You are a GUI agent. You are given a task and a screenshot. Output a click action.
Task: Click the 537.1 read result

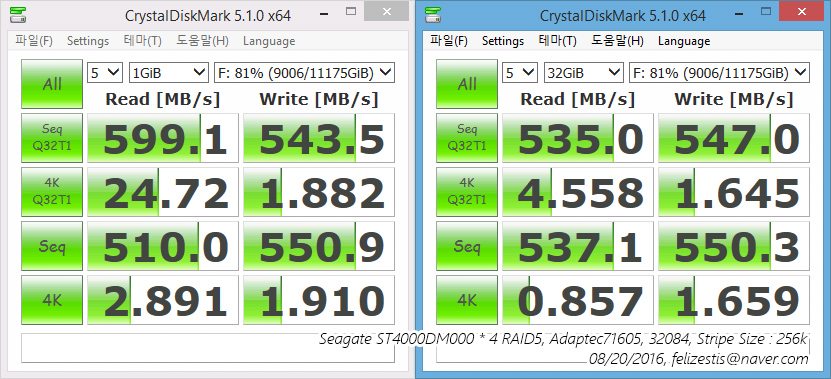tap(578, 246)
